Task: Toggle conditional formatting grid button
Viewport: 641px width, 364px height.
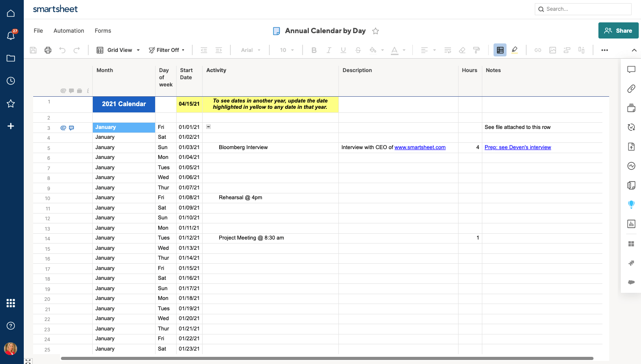Action: click(500, 50)
